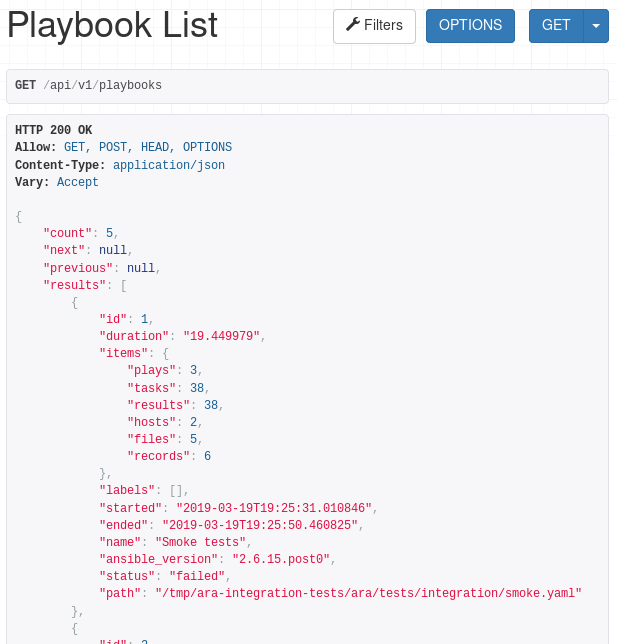
Task: Click the /api/v1/playbooks request path
Action: [102, 86]
